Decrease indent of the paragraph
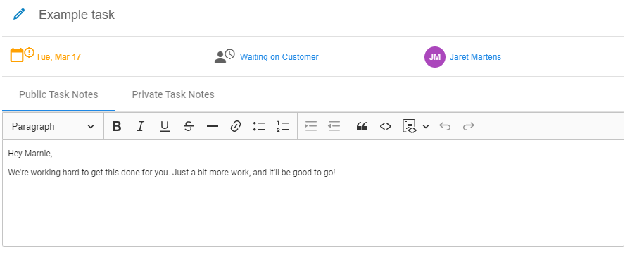Image resolution: width=644 pixels, height=255 pixels. coord(334,126)
